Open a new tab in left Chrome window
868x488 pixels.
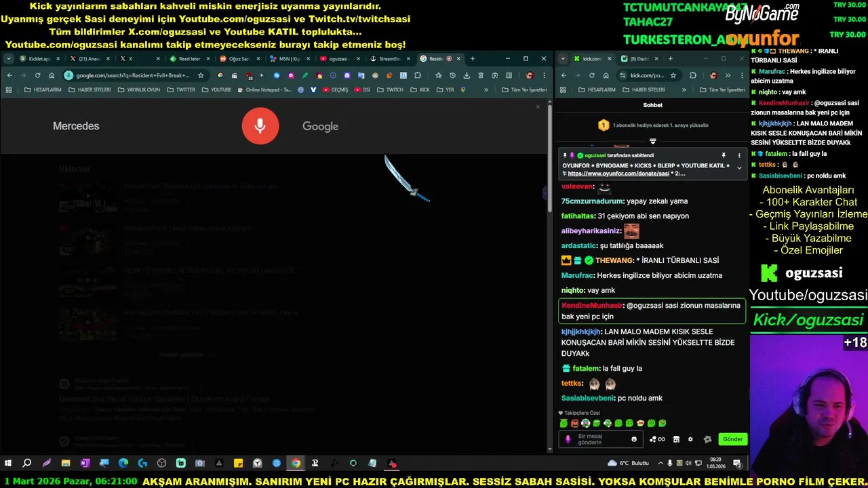click(x=472, y=59)
